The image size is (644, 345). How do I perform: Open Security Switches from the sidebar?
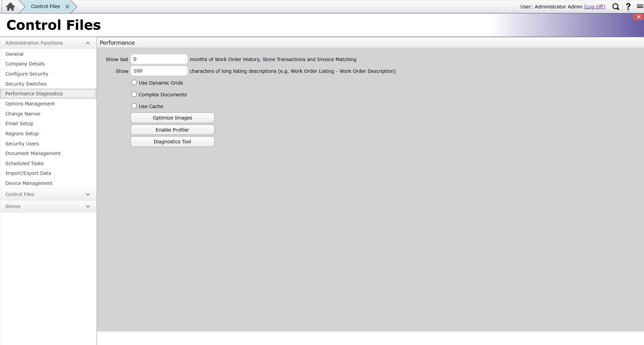point(26,84)
